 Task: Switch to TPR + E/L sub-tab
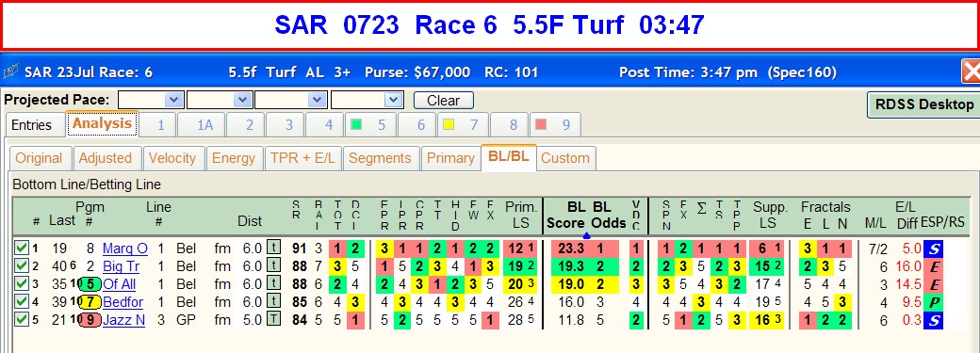click(x=302, y=158)
